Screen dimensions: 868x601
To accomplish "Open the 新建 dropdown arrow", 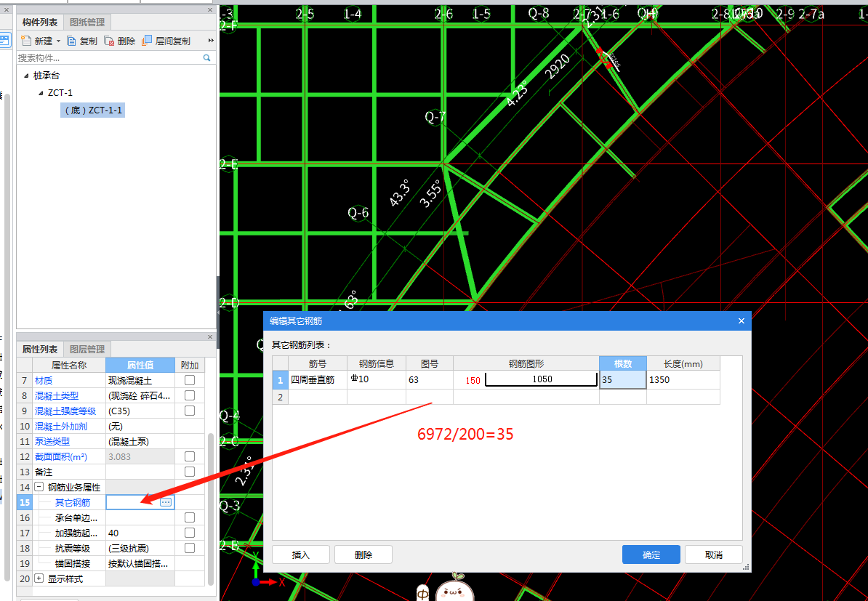I will point(58,41).
